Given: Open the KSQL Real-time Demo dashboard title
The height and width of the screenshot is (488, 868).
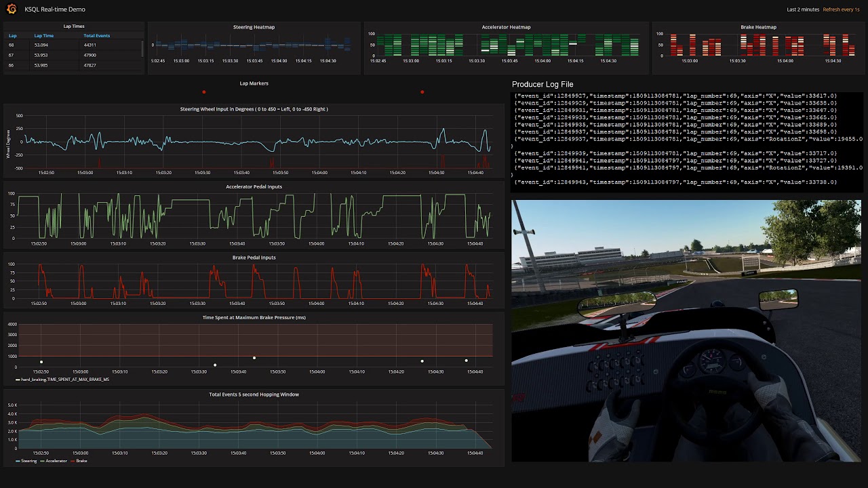Looking at the screenshot, I should point(55,9).
